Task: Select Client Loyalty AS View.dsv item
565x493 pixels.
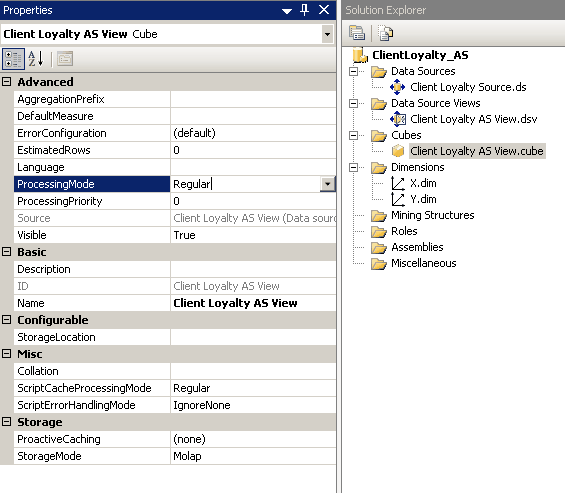Action: [x=473, y=119]
